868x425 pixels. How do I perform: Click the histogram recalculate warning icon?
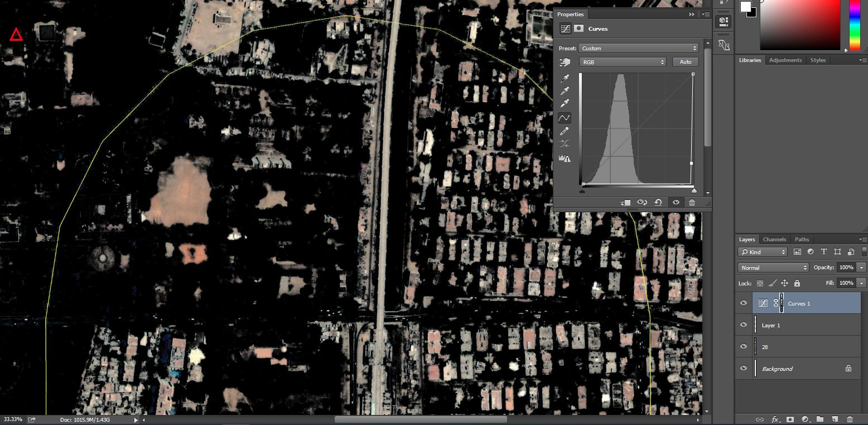pos(565,159)
